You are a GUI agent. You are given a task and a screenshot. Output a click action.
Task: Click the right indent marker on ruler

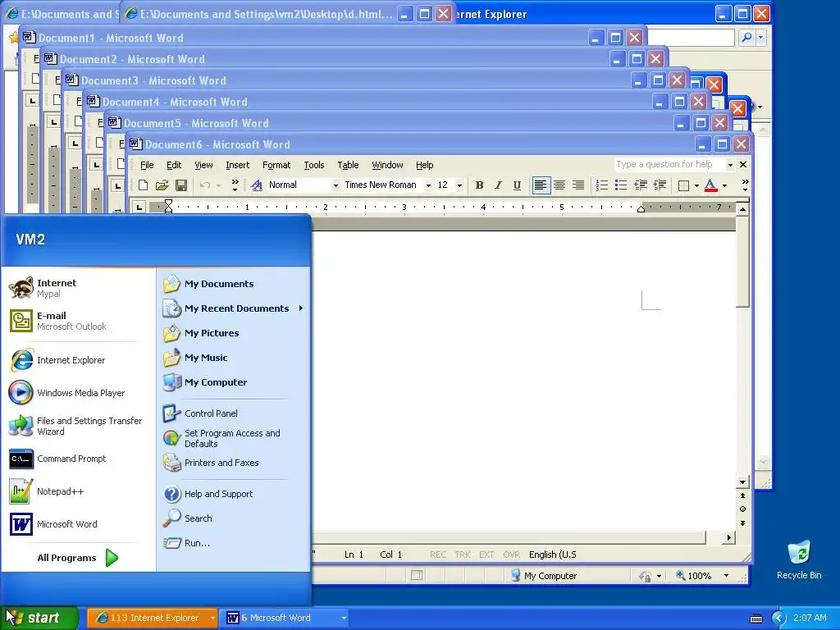coord(641,209)
